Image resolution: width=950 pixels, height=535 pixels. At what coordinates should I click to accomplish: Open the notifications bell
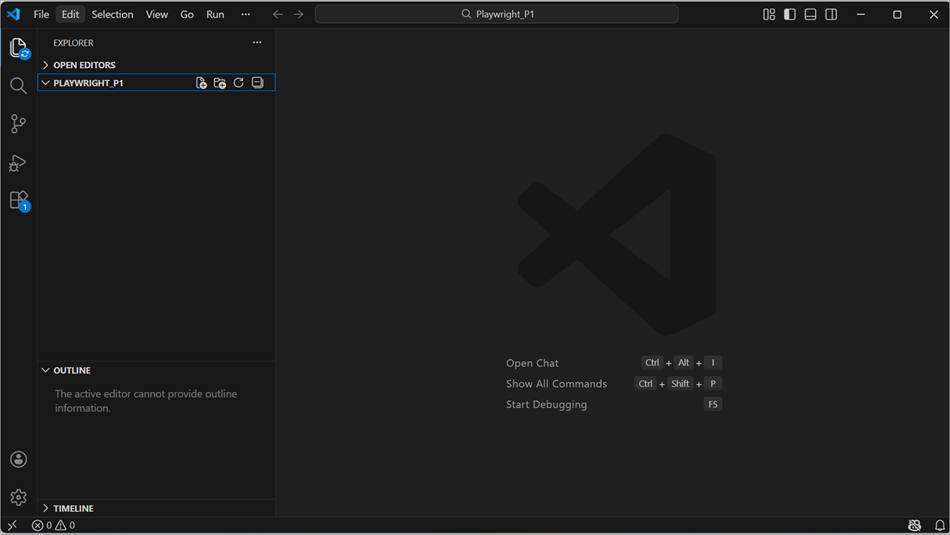939,525
